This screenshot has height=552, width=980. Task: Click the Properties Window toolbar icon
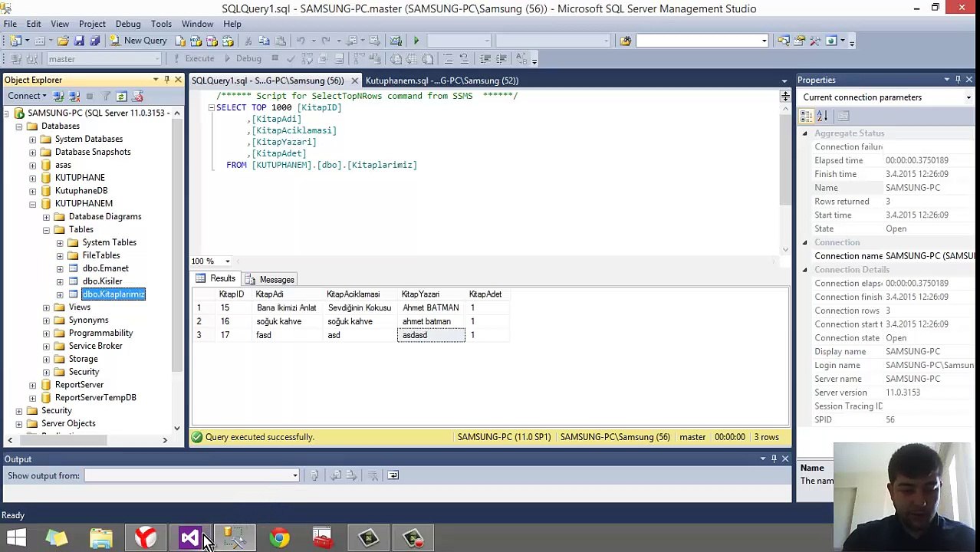799,41
